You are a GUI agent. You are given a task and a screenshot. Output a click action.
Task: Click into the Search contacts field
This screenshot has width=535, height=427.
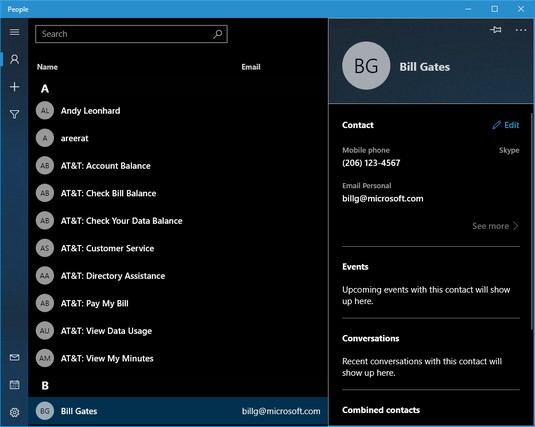pos(131,34)
